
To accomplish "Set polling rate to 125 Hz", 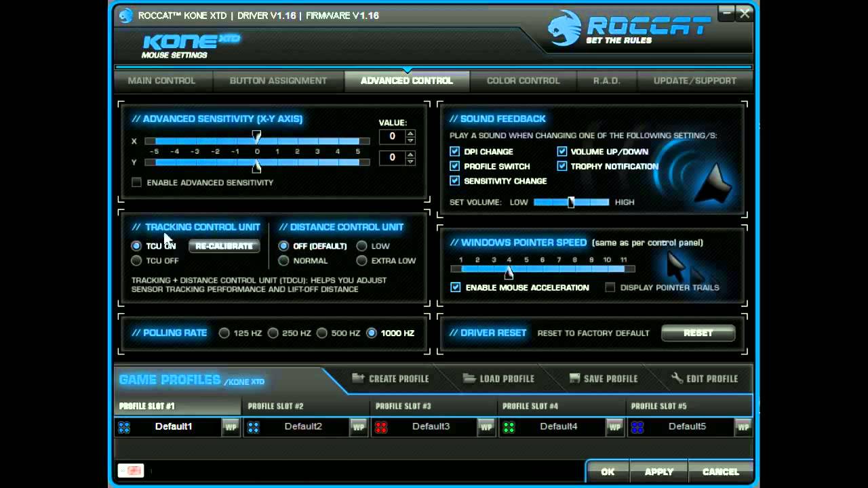I will point(224,333).
